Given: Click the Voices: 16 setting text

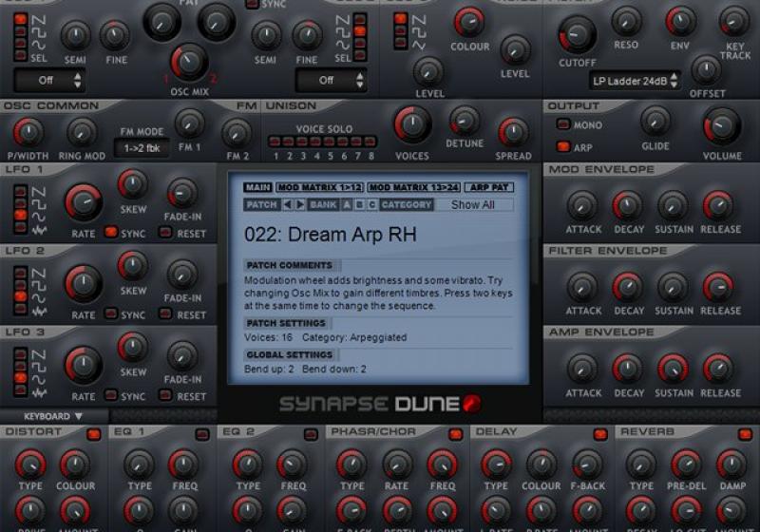Looking at the screenshot, I should [x=269, y=337].
